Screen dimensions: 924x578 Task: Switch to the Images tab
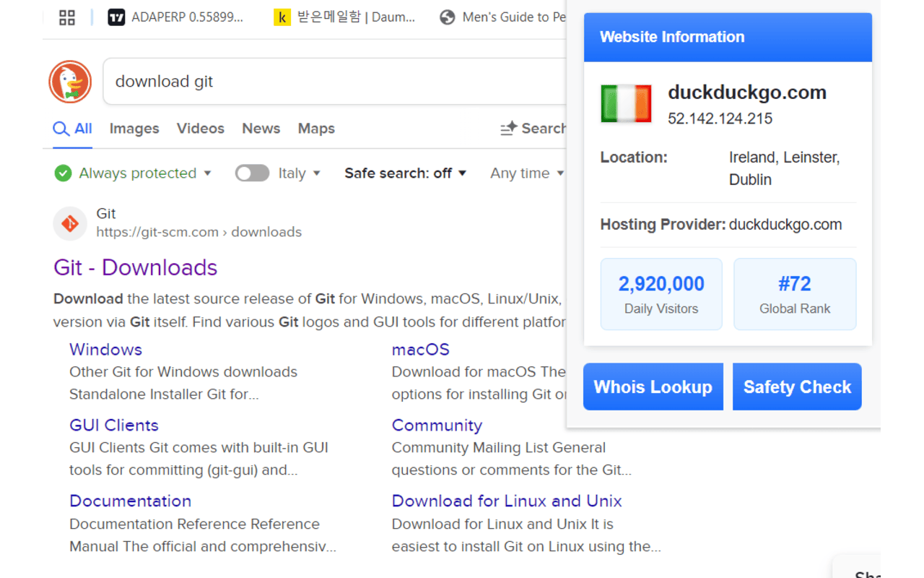[134, 129]
